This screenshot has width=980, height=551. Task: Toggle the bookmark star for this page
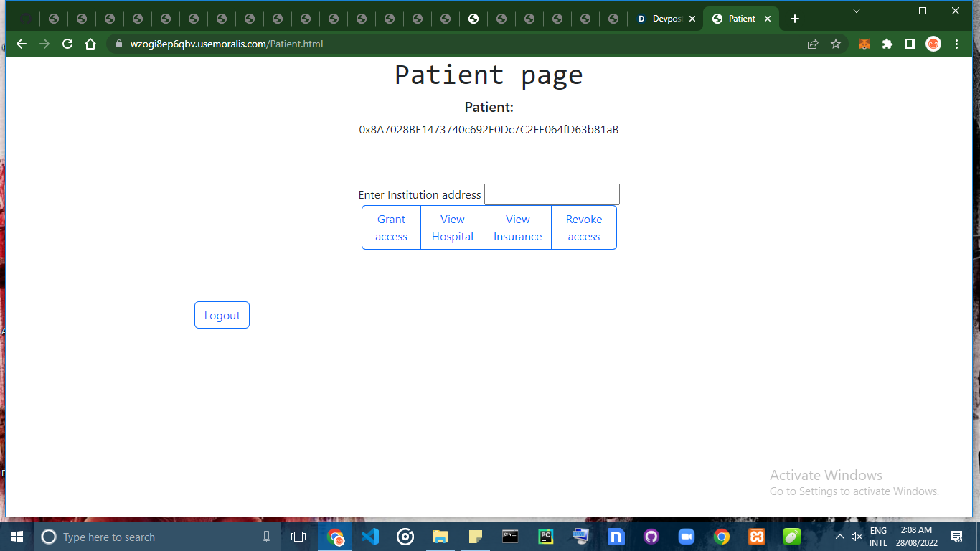(x=835, y=44)
